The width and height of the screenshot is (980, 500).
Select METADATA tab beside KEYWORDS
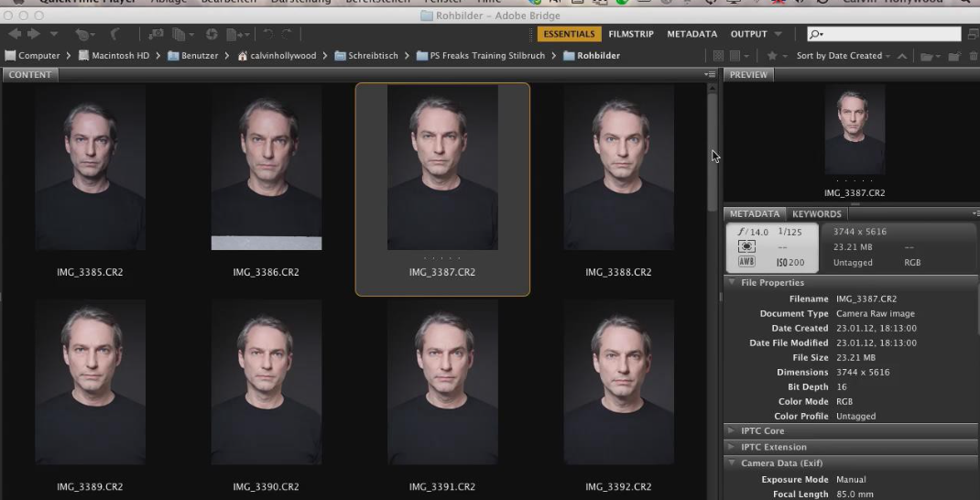755,213
